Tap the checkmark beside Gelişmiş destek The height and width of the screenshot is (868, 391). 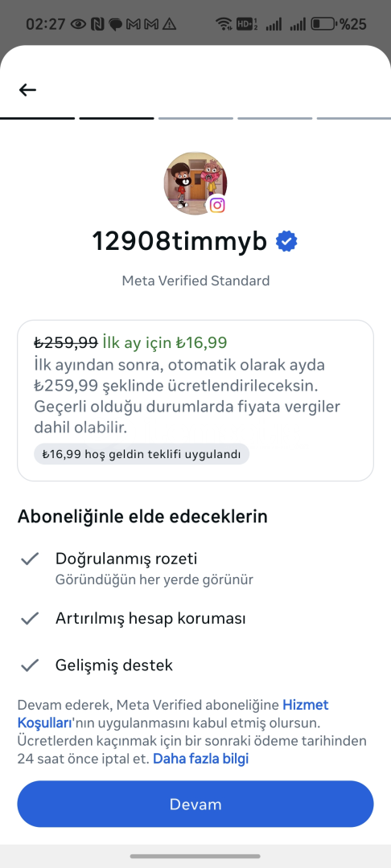[29, 665]
